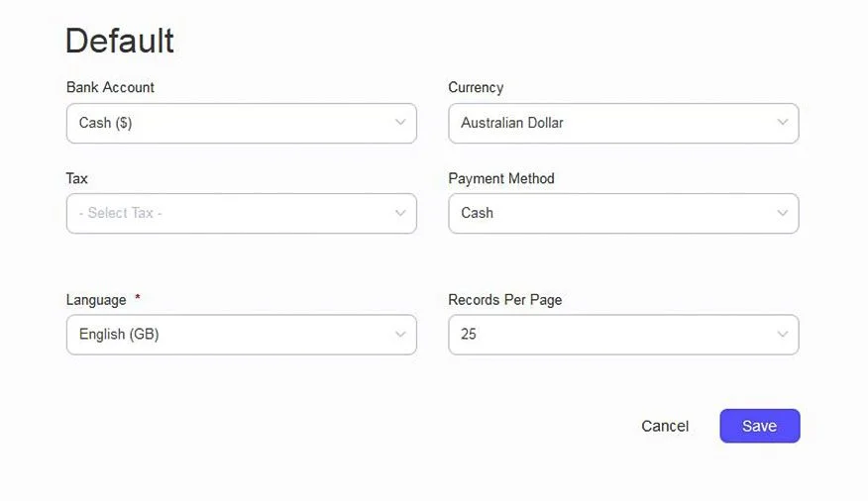
Task: Click the Bank Account field label
Action: pyautogui.click(x=110, y=87)
